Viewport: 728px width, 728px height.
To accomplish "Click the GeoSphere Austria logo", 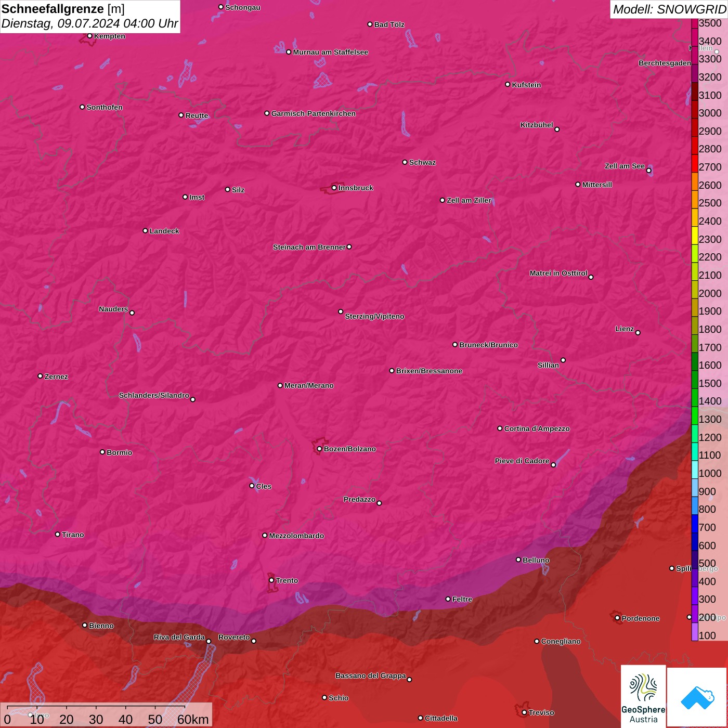I will click(643, 696).
